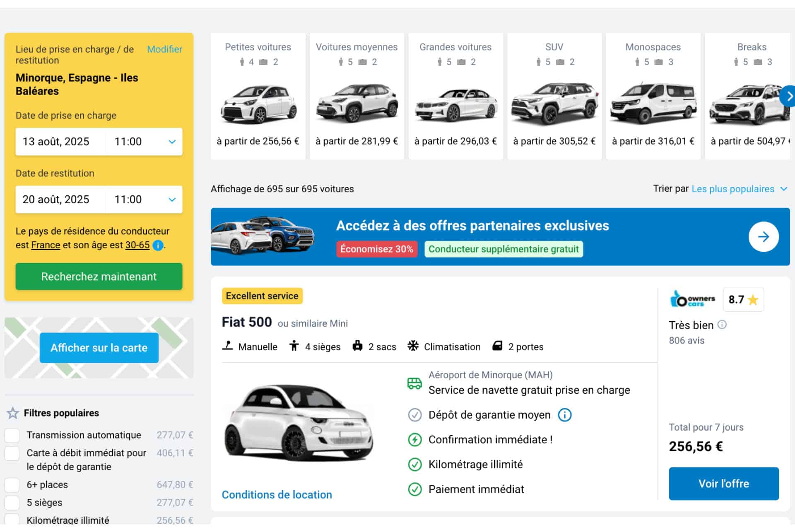Click the Affichage de 695 sur 695 voitures text
The width and height of the screenshot is (795, 532).
282,189
